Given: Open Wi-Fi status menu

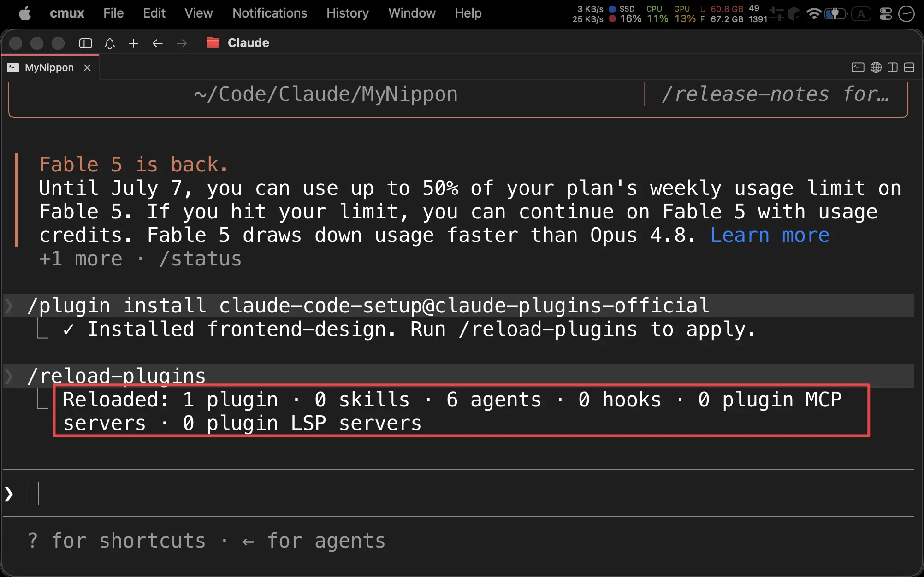Looking at the screenshot, I should [814, 14].
